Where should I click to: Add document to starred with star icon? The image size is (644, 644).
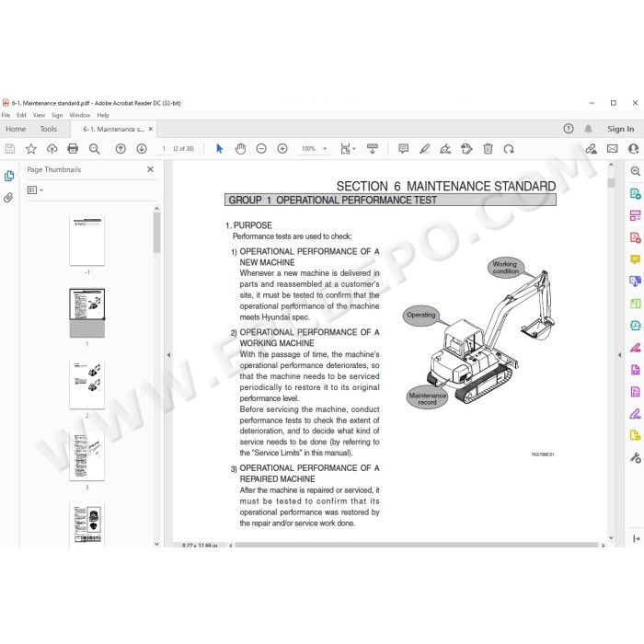point(30,149)
